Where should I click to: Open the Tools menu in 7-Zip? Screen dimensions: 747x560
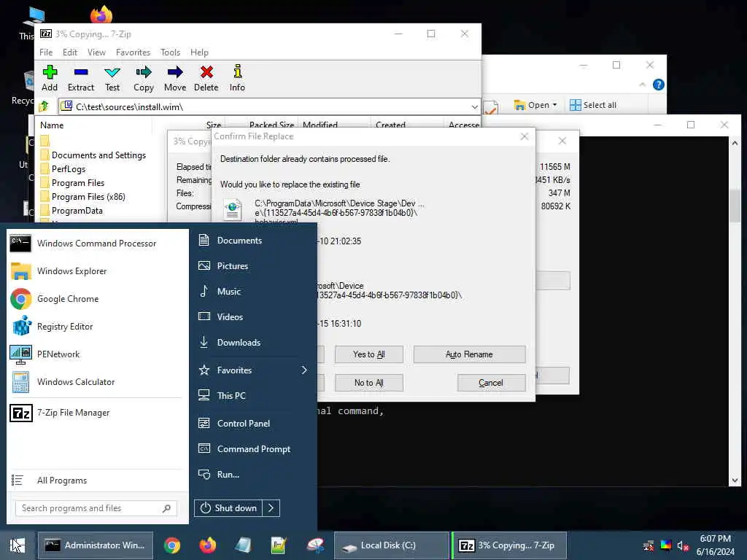click(x=171, y=52)
